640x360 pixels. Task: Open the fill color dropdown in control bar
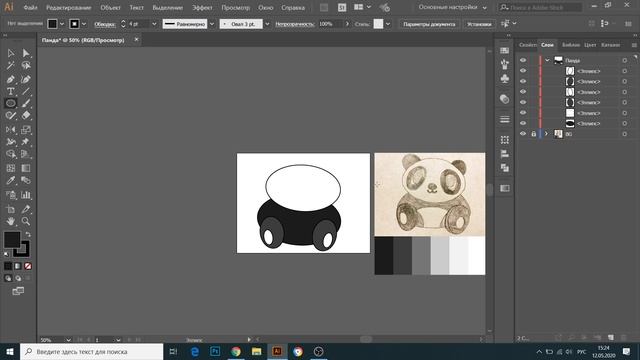point(62,24)
